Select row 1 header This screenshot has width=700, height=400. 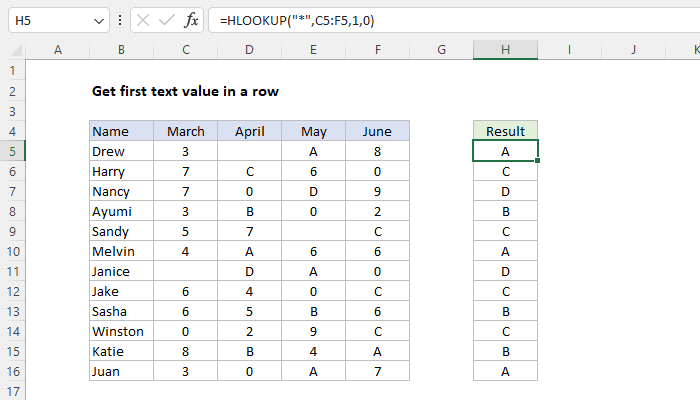[12, 71]
